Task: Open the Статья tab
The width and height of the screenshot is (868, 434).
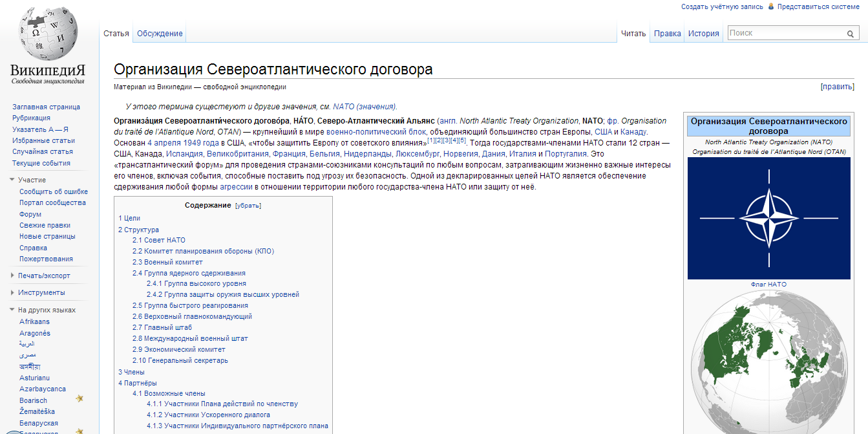Action: click(x=116, y=34)
